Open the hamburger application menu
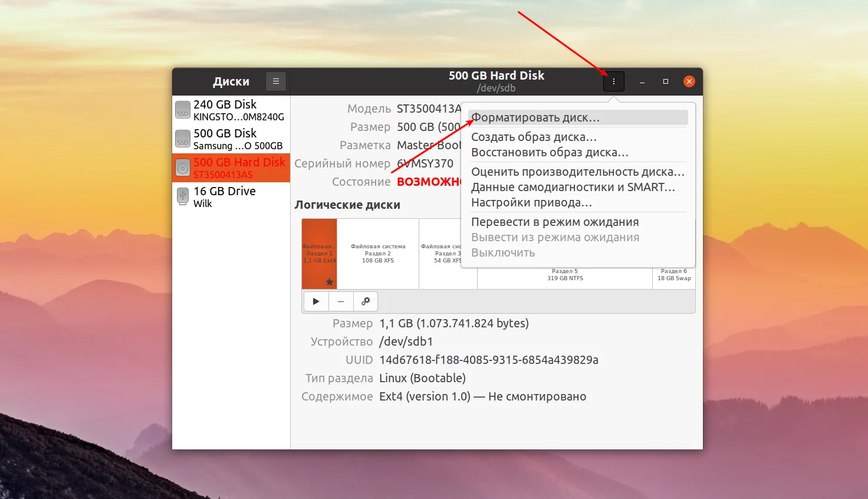 [276, 81]
